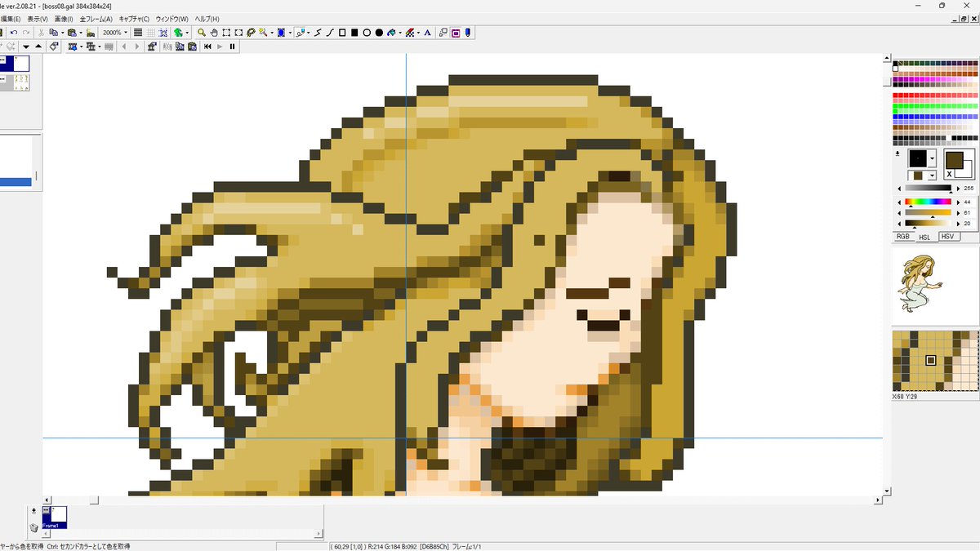This screenshot has height=551, width=980.
Task: Open the foreground black color dropdown
Action: pyautogui.click(x=932, y=158)
